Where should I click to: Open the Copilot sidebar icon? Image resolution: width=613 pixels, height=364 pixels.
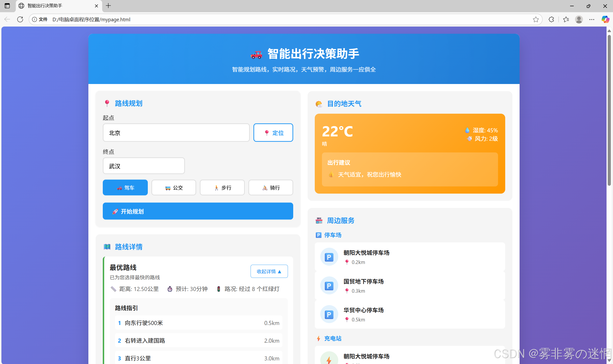(605, 19)
